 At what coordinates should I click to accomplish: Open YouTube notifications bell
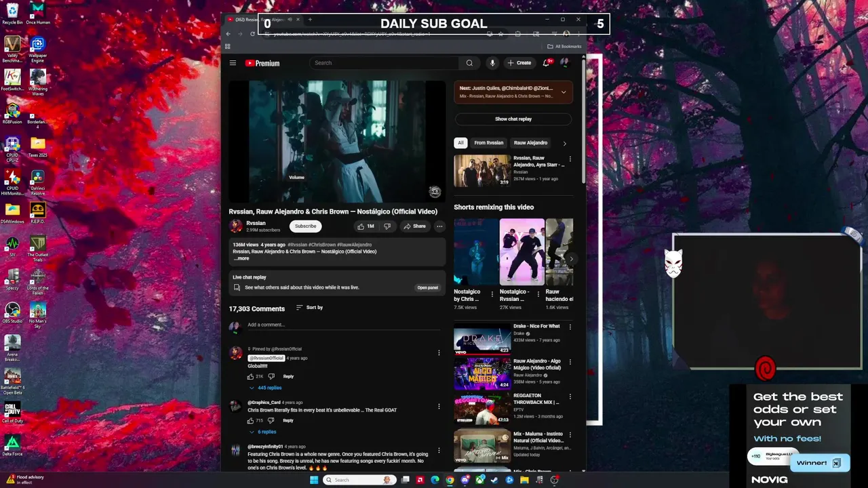pyautogui.click(x=547, y=63)
